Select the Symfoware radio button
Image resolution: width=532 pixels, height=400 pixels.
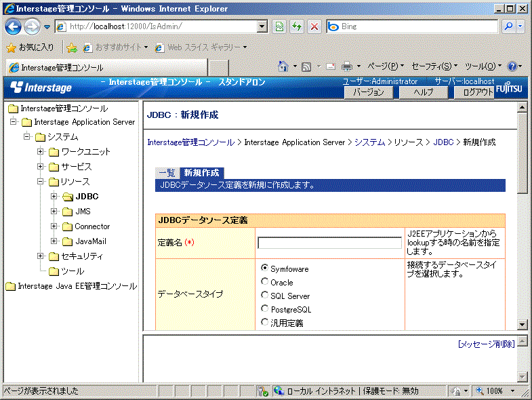[264, 268]
